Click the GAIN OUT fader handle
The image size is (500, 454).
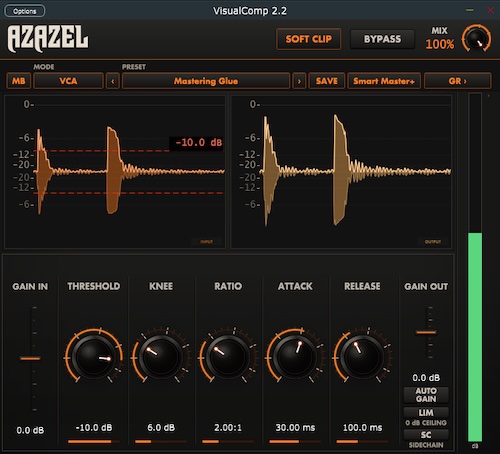coord(426,332)
